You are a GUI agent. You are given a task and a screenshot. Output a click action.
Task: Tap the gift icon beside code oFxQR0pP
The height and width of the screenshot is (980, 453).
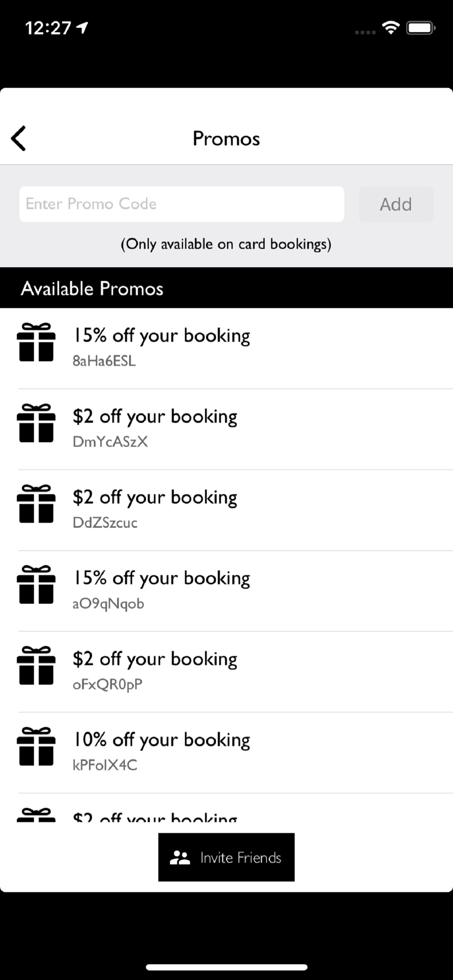pos(36,665)
